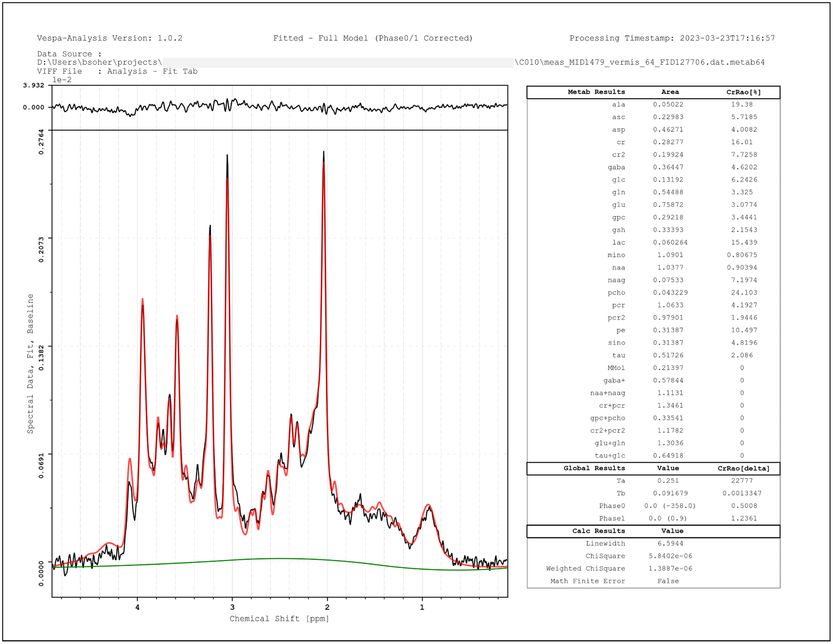Screen dimensions: 833x644
Task: Click the cr+pcr area value 1.3461
Action: coord(670,405)
